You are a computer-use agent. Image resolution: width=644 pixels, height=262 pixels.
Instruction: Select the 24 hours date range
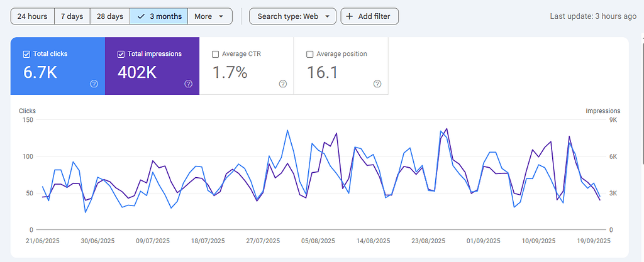pyautogui.click(x=33, y=16)
